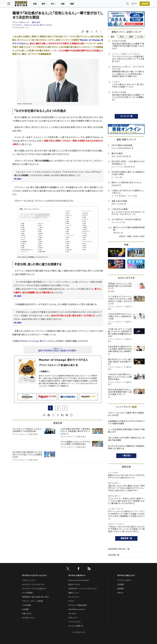The width and height of the screenshot is (157, 644).
Task: Open the ライフスタイル category link
Action: (17, 25)
